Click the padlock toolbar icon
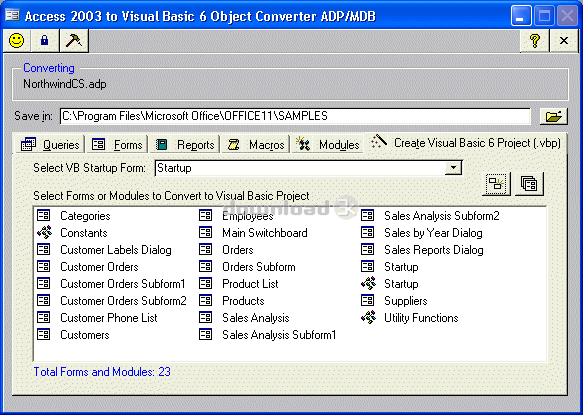Image resolution: width=583 pixels, height=415 pixels. click(x=45, y=41)
